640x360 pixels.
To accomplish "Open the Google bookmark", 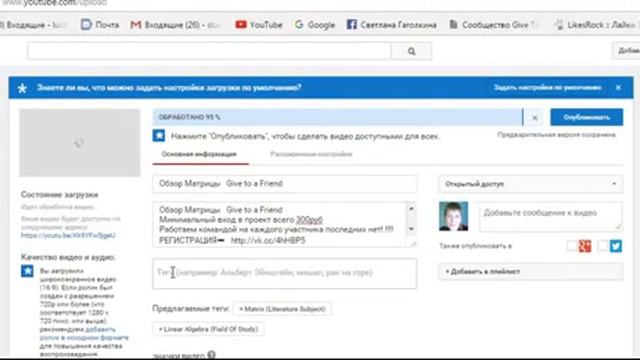I will 315,25.
